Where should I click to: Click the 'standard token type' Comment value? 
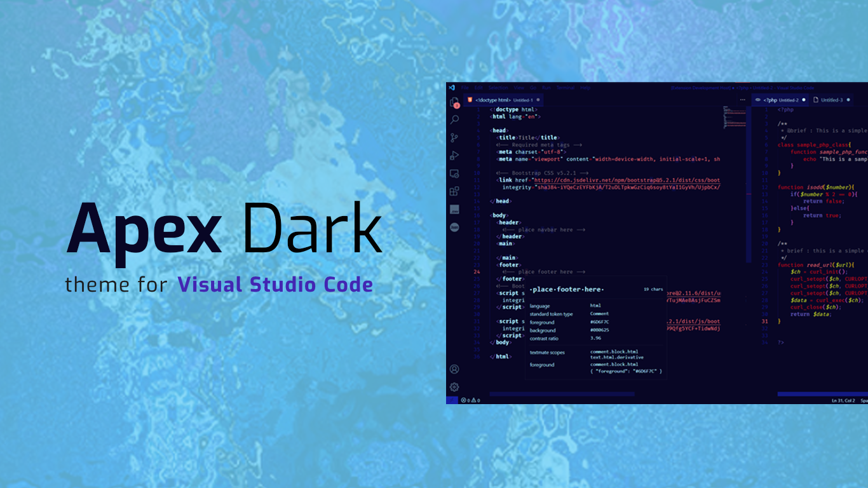(599, 314)
